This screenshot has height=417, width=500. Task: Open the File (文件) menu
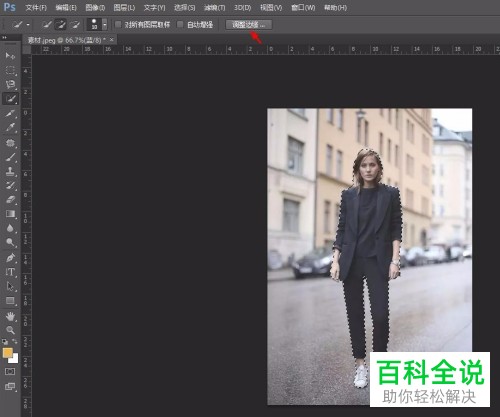(36, 7)
